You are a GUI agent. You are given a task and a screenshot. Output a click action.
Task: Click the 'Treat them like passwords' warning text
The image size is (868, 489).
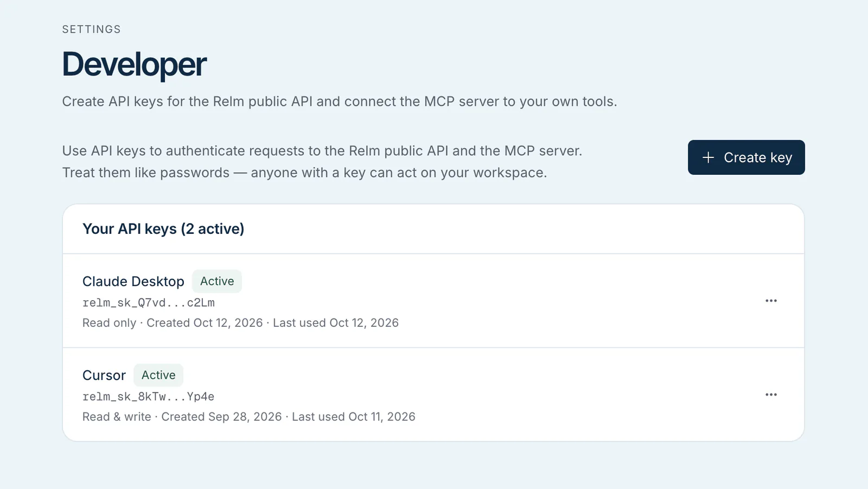click(304, 173)
